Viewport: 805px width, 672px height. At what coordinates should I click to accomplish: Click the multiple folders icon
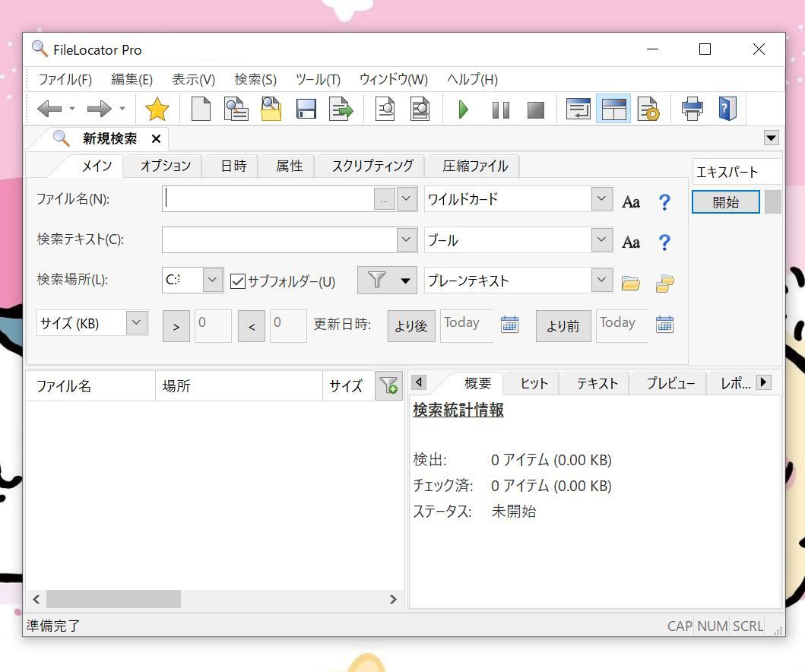coord(665,283)
